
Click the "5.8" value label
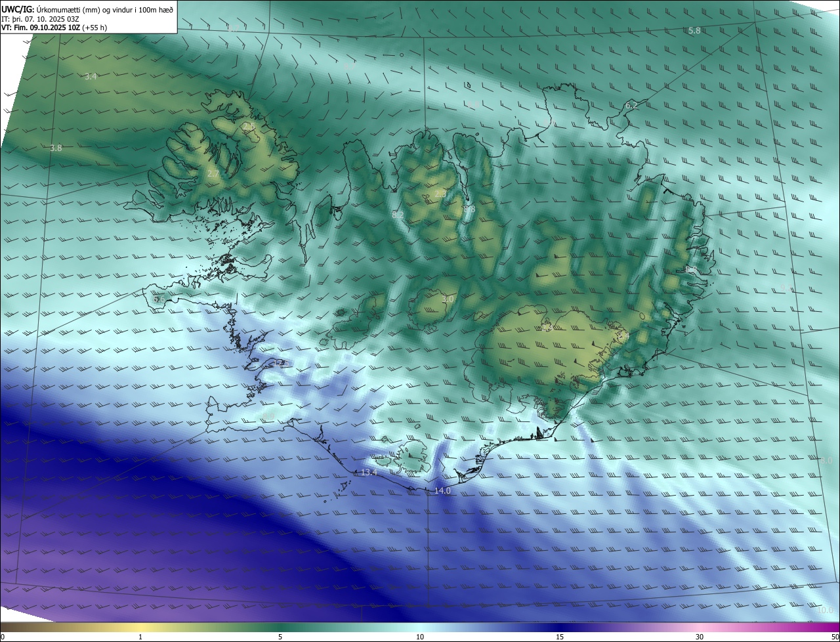coord(694,31)
